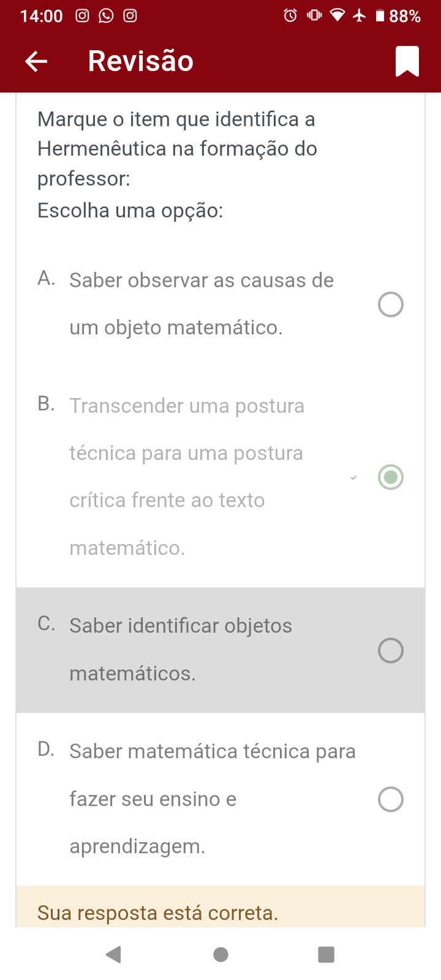This screenshot has height=980, width=441.
Task: Select the radio button for option C
Action: click(x=391, y=650)
